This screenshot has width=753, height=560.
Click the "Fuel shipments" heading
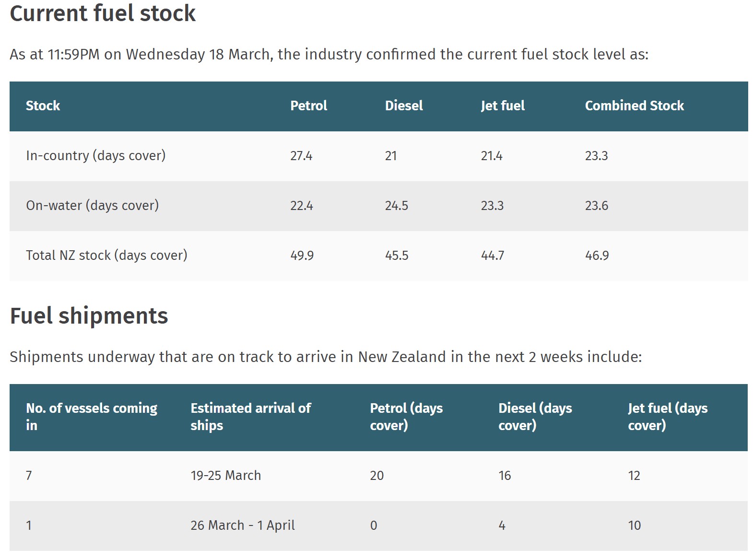coord(89,316)
